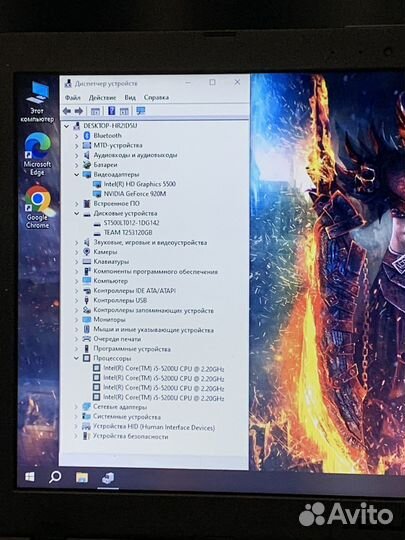Click the Help question mark toolbar icon
405x540 pixels.
[x=111, y=111]
